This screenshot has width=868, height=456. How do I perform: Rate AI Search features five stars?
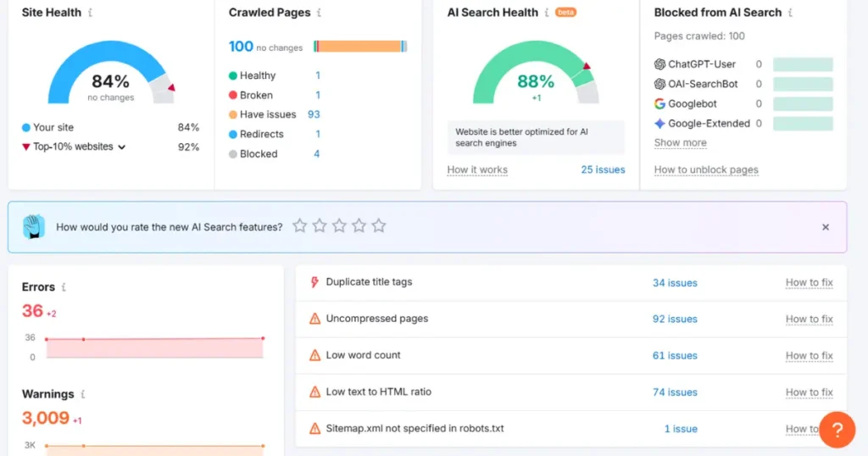coord(379,225)
